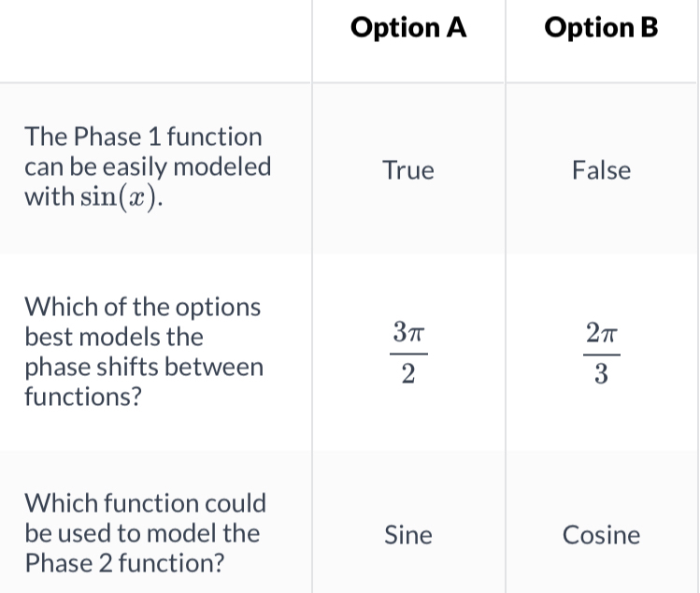This screenshot has width=700, height=593.
Task: Click the word 'functions?' in second question
Action: (x=83, y=398)
